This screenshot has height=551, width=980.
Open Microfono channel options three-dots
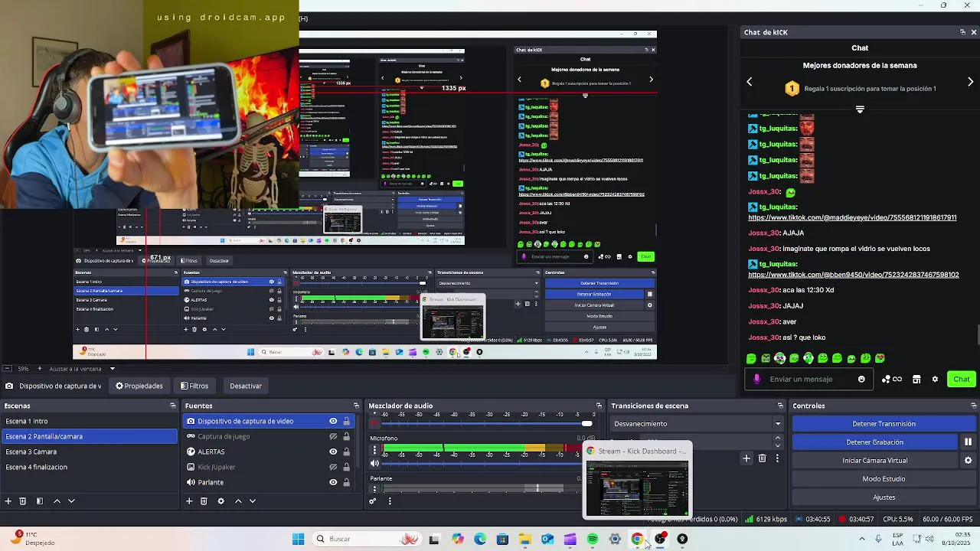374,450
